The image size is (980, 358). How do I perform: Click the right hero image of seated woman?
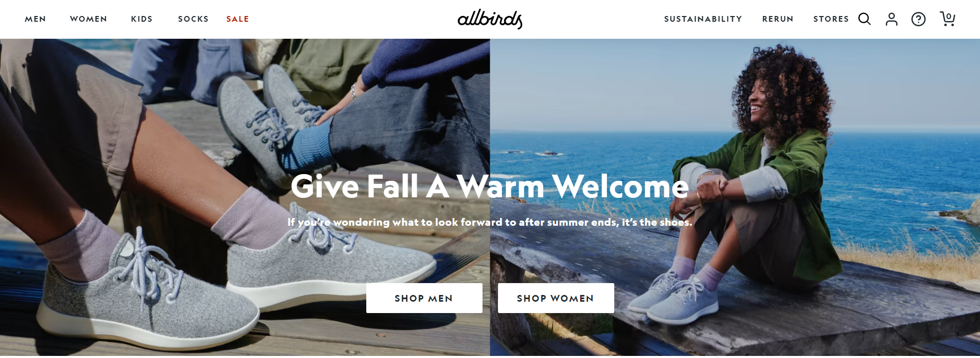coord(735,197)
